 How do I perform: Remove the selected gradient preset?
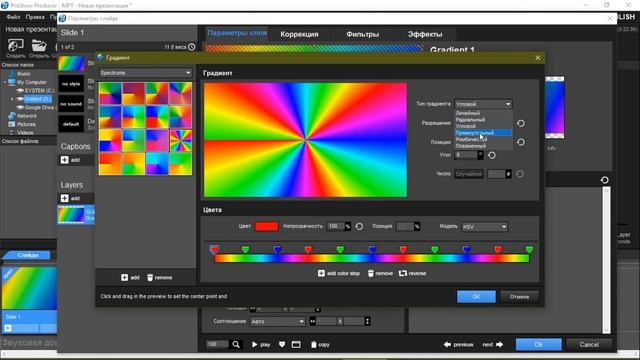160,278
